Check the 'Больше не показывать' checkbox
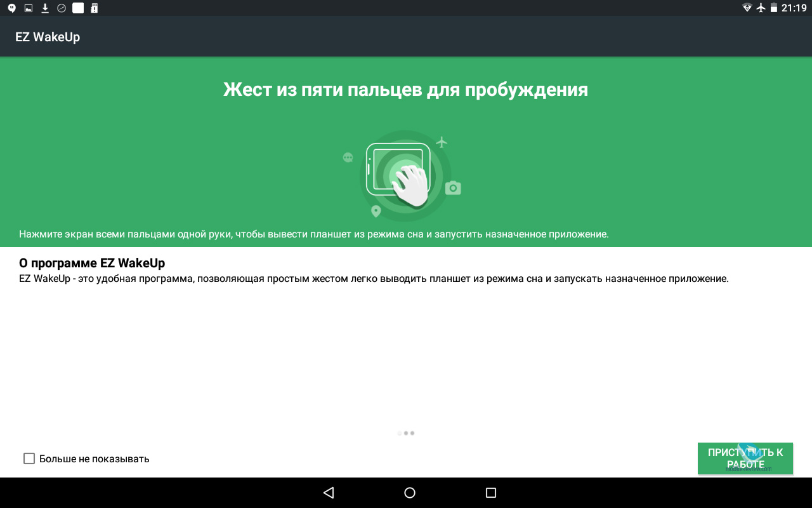This screenshot has height=508, width=812. click(x=29, y=458)
